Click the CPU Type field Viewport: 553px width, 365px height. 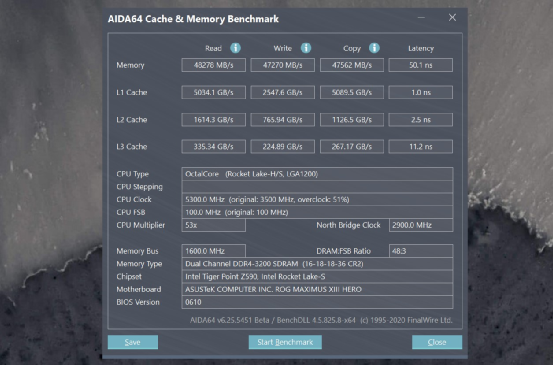(317, 174)
